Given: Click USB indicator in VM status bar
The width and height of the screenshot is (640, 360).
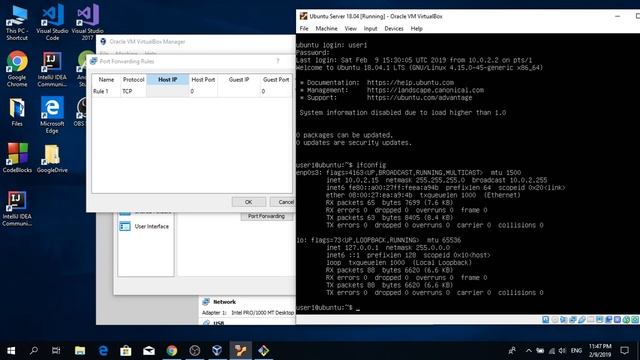Looking at the screenshot, I should pos(582,320).
